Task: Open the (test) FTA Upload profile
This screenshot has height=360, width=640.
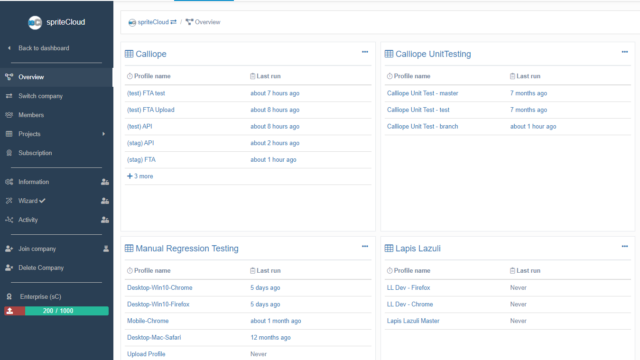Action: coord(151,110)
